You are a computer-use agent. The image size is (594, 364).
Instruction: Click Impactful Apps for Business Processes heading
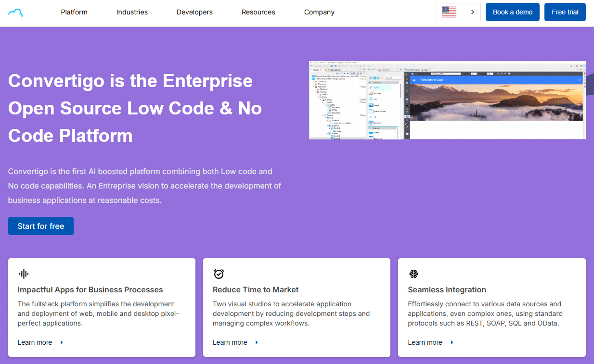(x=90, y=289)
